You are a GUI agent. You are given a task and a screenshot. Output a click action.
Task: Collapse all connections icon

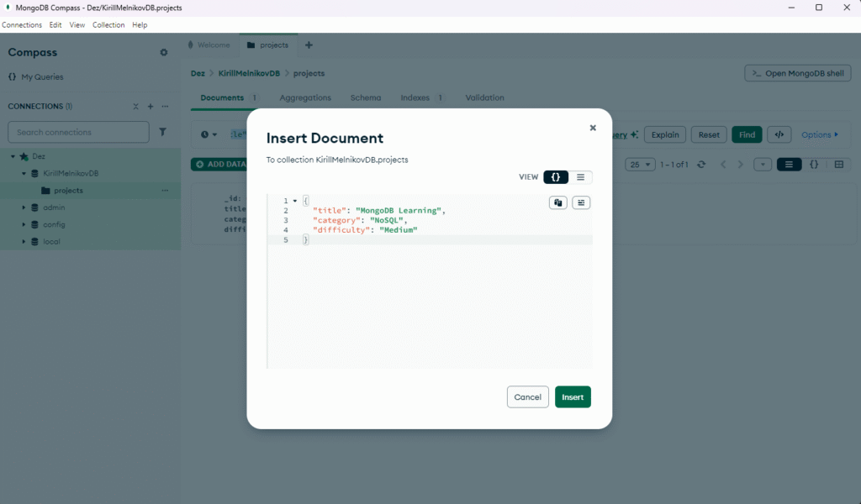(135, 107)
